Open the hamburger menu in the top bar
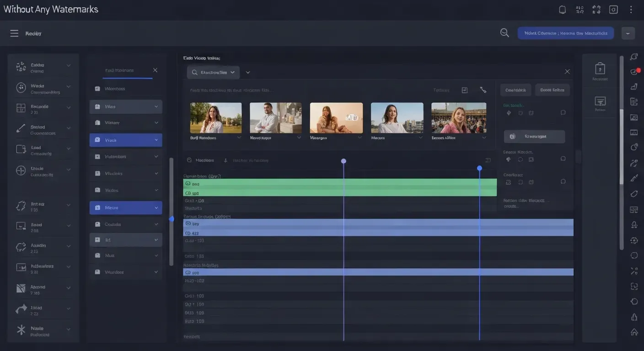The image size is (644, 351). (x=14, y=33)
